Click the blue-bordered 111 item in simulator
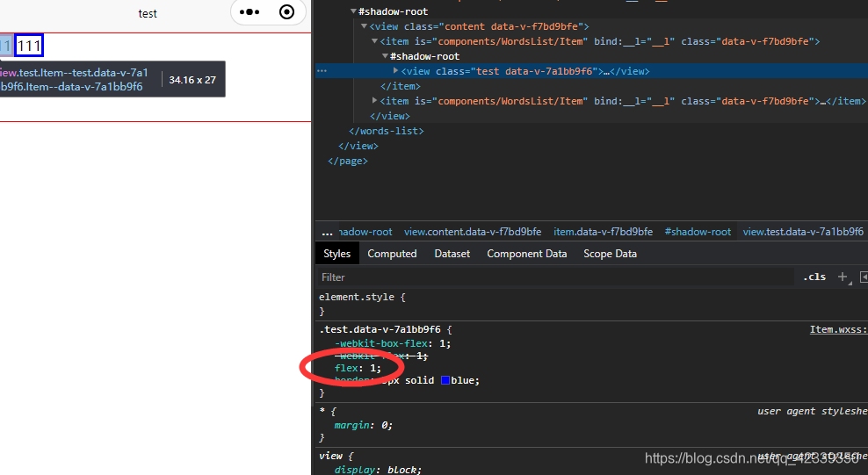 pyautogui.click(x=29, y=46)
